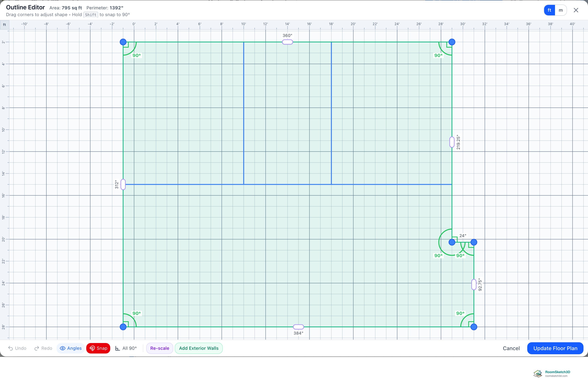Click the 24" dimension label
588x385 pixels.
(463, 236)
